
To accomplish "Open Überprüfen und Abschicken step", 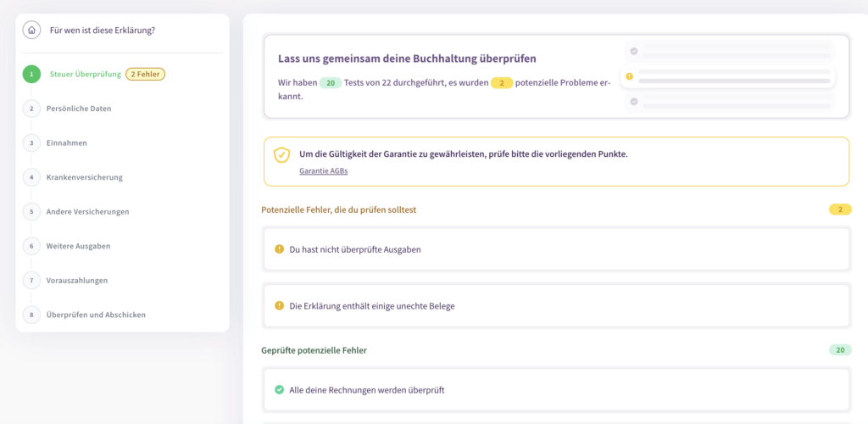I will pyautogui.click(x=96, y=315).
